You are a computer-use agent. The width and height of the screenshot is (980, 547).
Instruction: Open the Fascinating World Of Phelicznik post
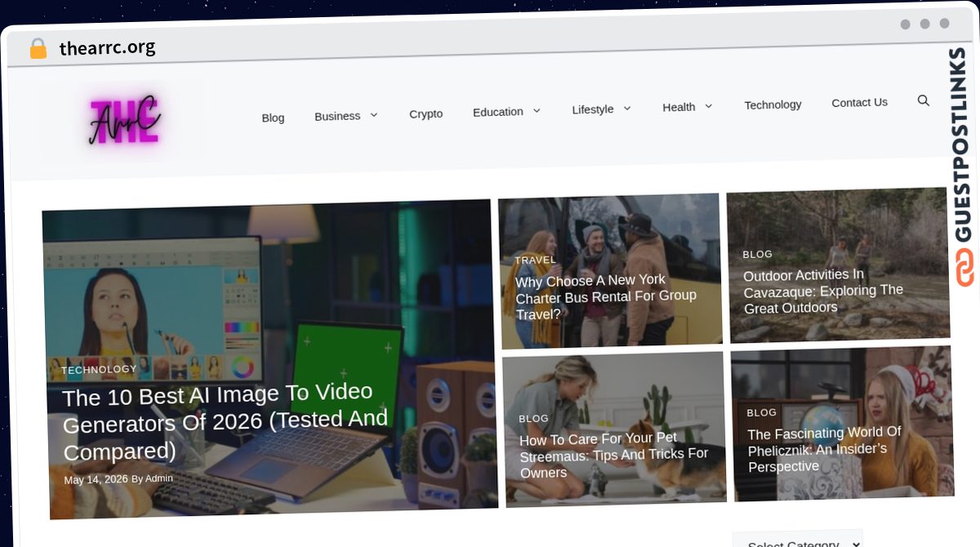pos(825,449)
